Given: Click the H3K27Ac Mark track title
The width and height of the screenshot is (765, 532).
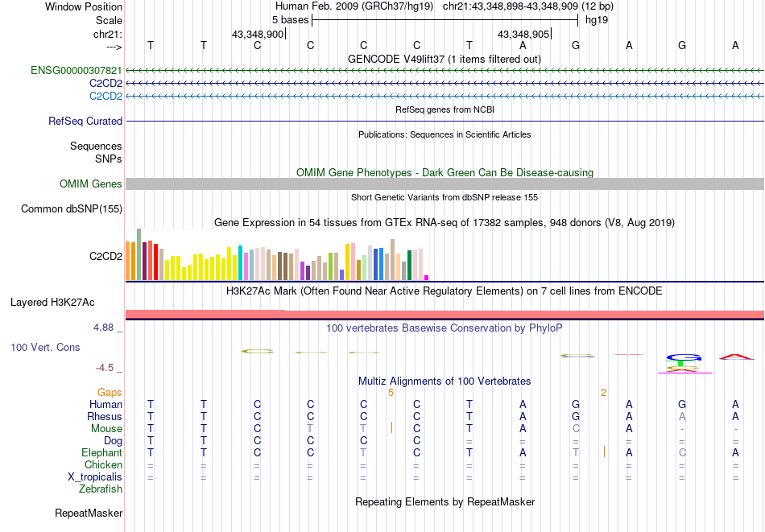Looking at the screenshot, I should pos(445,291).
